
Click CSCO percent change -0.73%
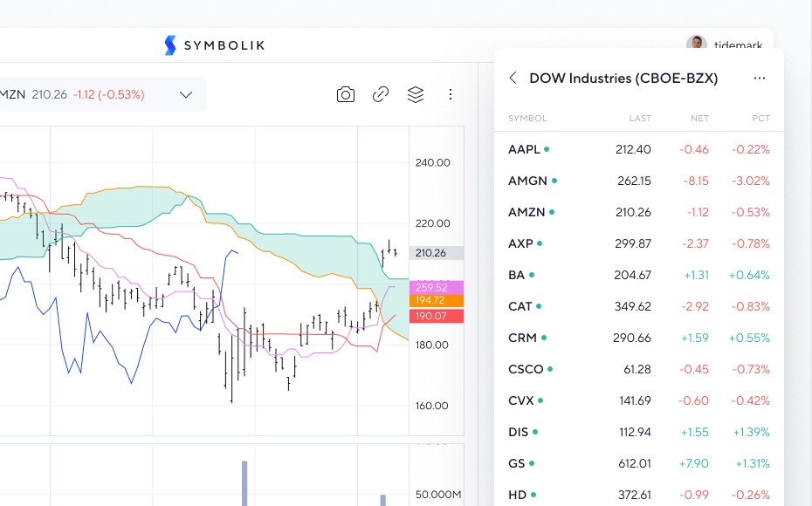coord(751,369)
